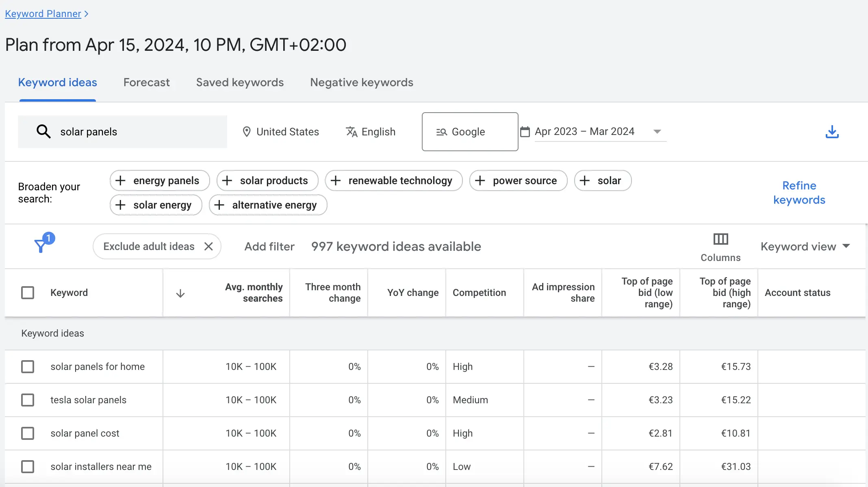Click the location pin icon for United States
The image size is (868, 487).
click(x=246, y=132)
